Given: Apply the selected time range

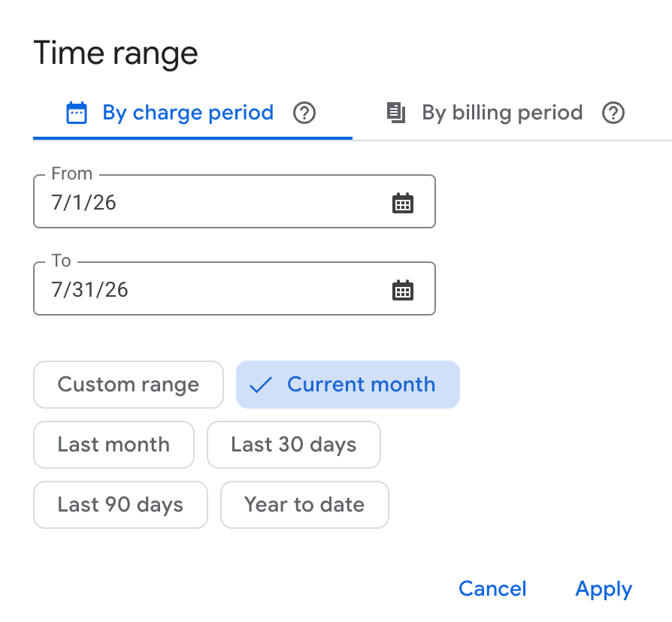Looking at the screenshot, I should tap(604, 589).
